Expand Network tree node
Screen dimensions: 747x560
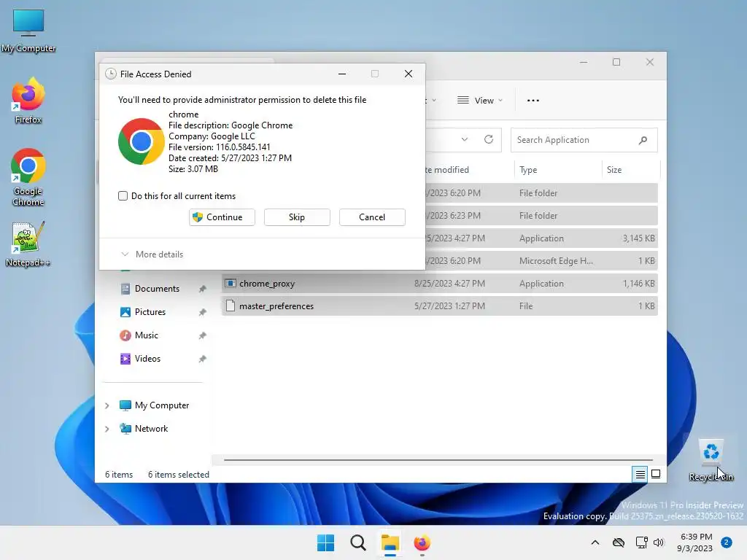coord(107,429)
